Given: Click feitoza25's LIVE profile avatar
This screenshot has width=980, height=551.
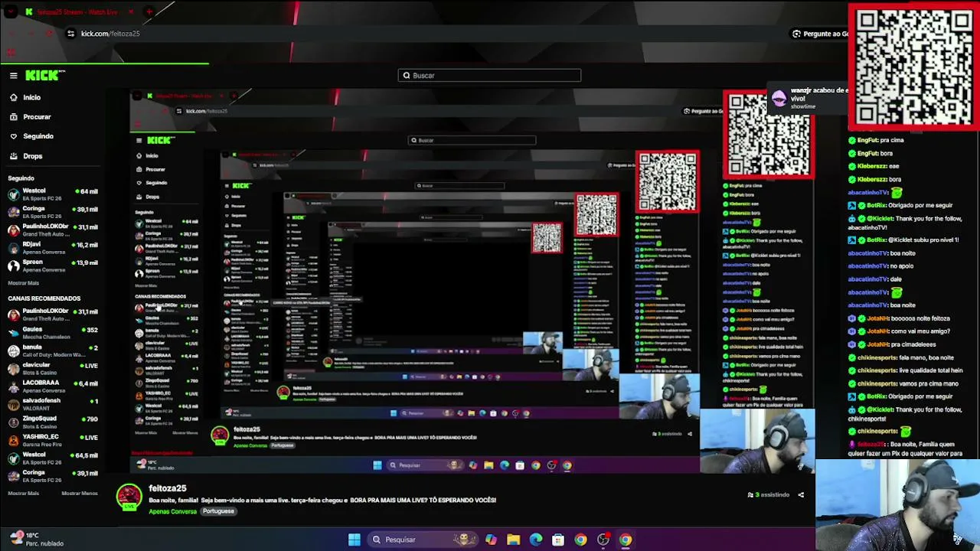Looking at the screenshot, I should (x=129, y=497).
